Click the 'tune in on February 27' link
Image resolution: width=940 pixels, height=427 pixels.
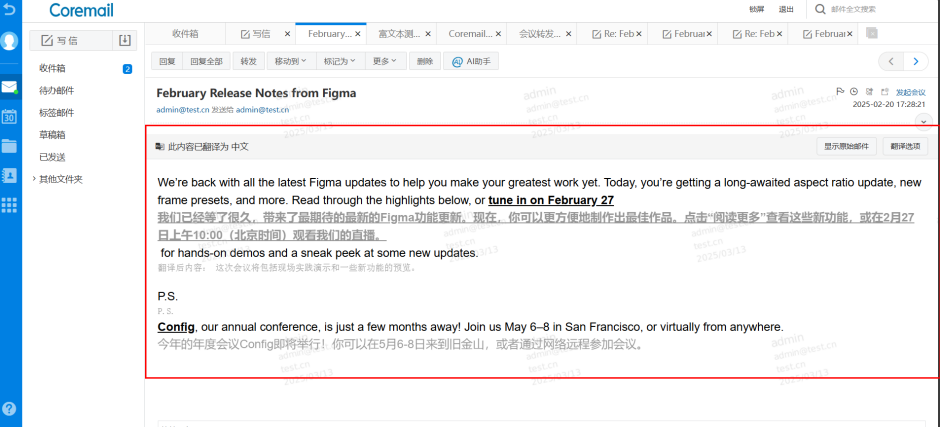551,200
